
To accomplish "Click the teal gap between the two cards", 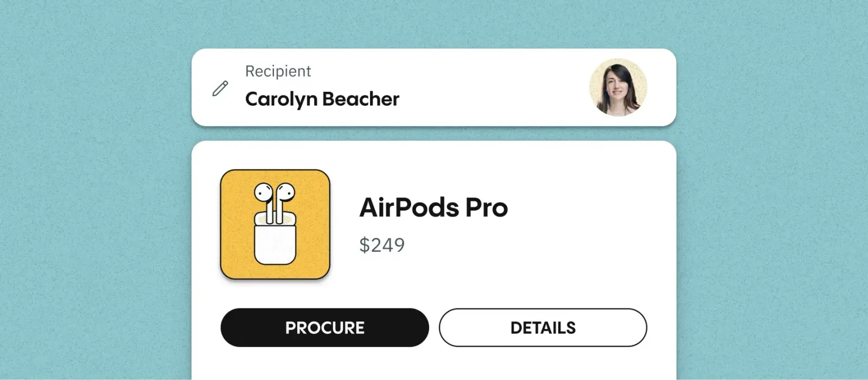I will (434, 134).
